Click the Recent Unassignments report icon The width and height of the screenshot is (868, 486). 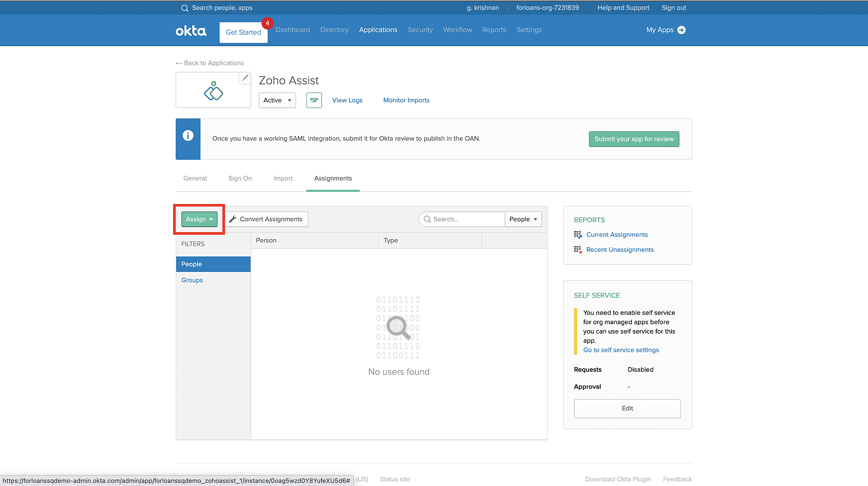click(578, 250)
